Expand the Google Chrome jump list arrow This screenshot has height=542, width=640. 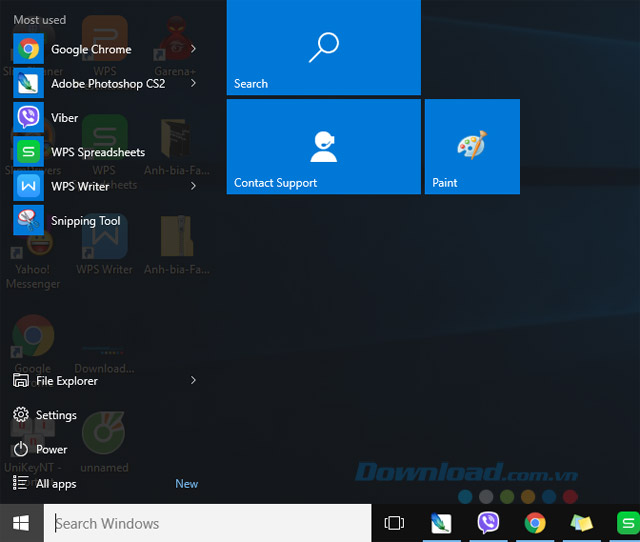pos(193,49)
